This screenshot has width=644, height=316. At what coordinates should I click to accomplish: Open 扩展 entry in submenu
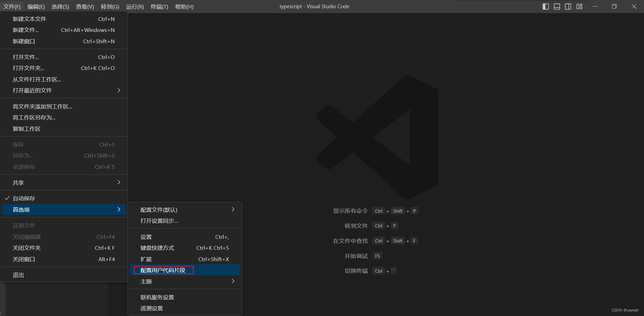tap(185, 259)
